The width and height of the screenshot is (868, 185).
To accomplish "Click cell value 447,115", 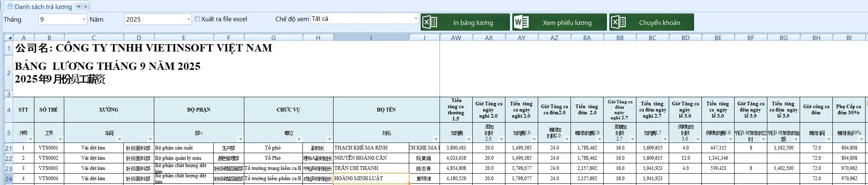I will [x=718, y=148].
